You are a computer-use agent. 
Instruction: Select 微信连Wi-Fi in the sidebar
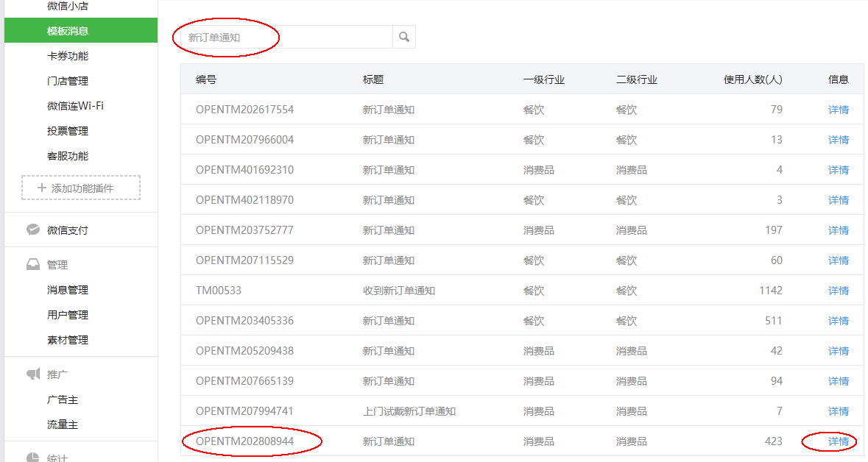tap(75, 106)
